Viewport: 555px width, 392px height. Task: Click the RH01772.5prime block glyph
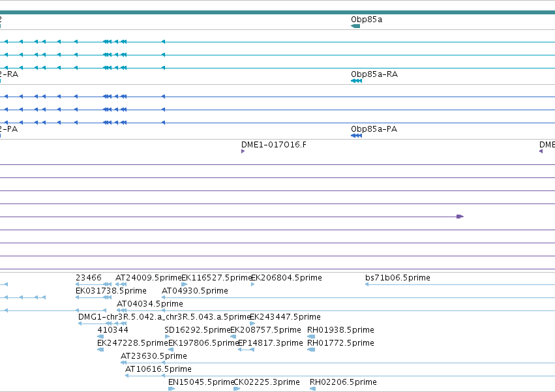[311, 350]
